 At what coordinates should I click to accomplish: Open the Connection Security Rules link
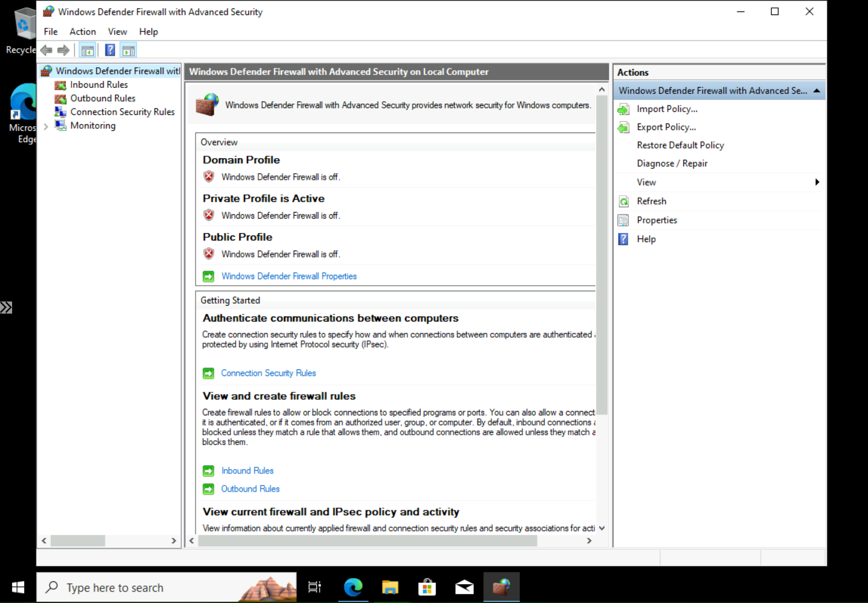pos(268,373)
